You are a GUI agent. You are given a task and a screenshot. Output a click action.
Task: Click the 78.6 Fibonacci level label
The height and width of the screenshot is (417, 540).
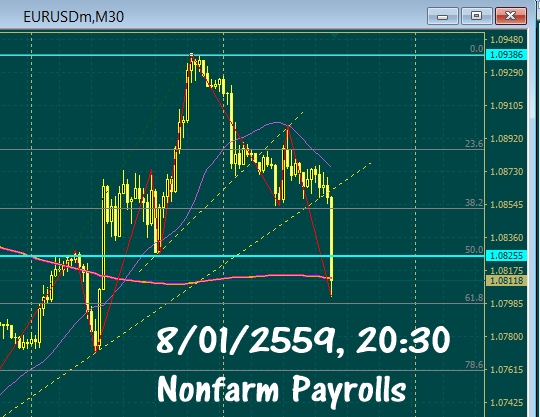(474, 365)
